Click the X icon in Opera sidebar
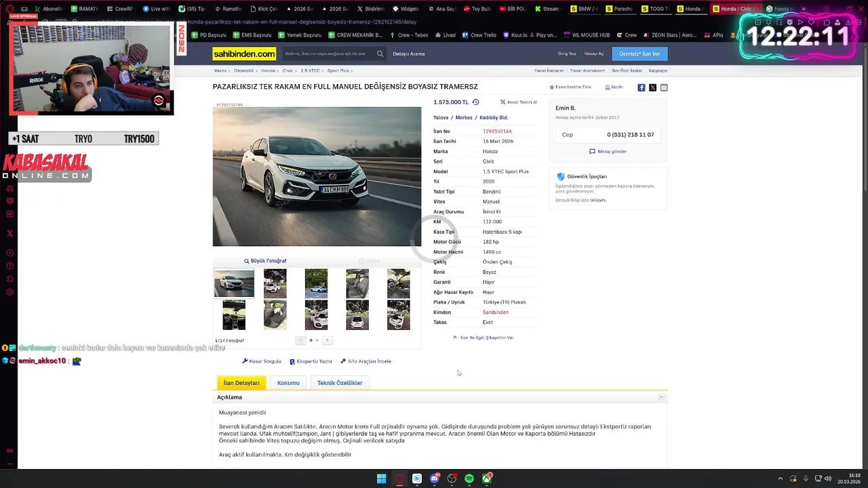Screen dimensions: 868x488 (9, 234)
